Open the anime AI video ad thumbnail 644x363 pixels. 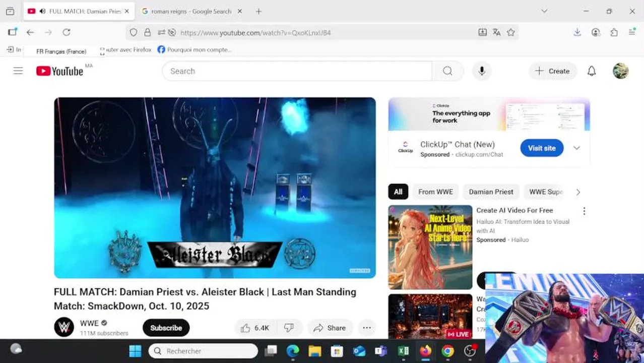[x=430, y=247]
